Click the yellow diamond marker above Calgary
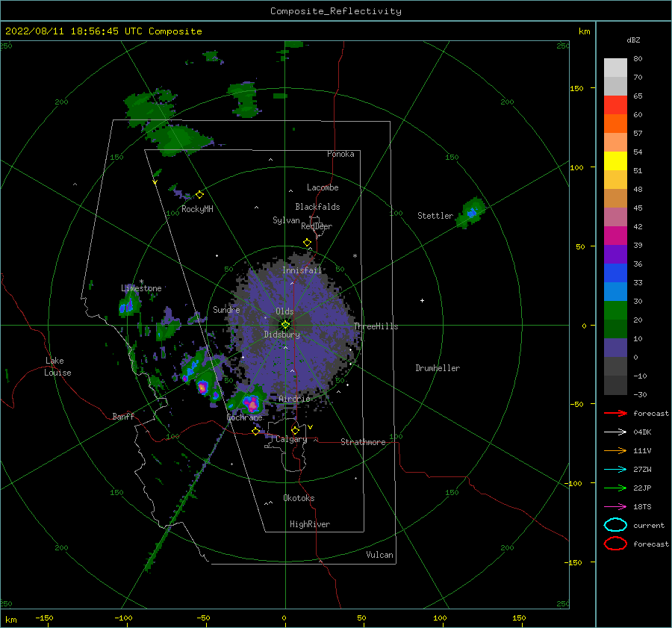The image size is (672, 628). (295, 430)
